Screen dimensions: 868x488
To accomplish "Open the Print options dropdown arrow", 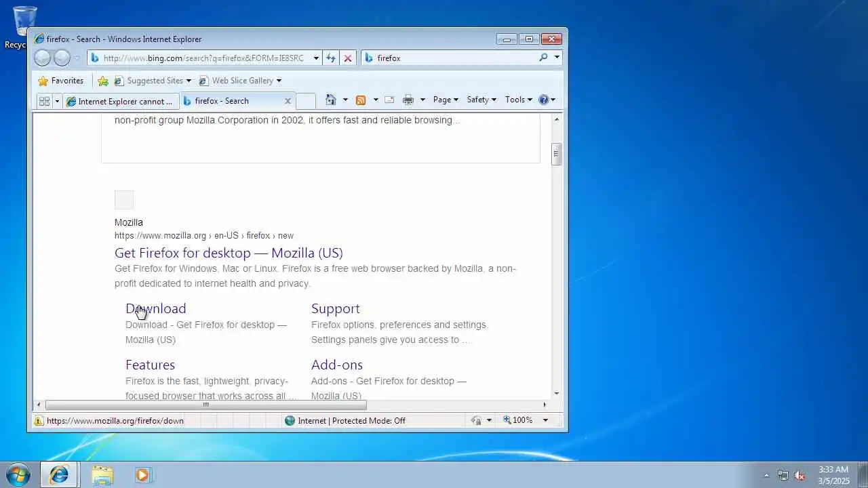I will tap(422, 100).
